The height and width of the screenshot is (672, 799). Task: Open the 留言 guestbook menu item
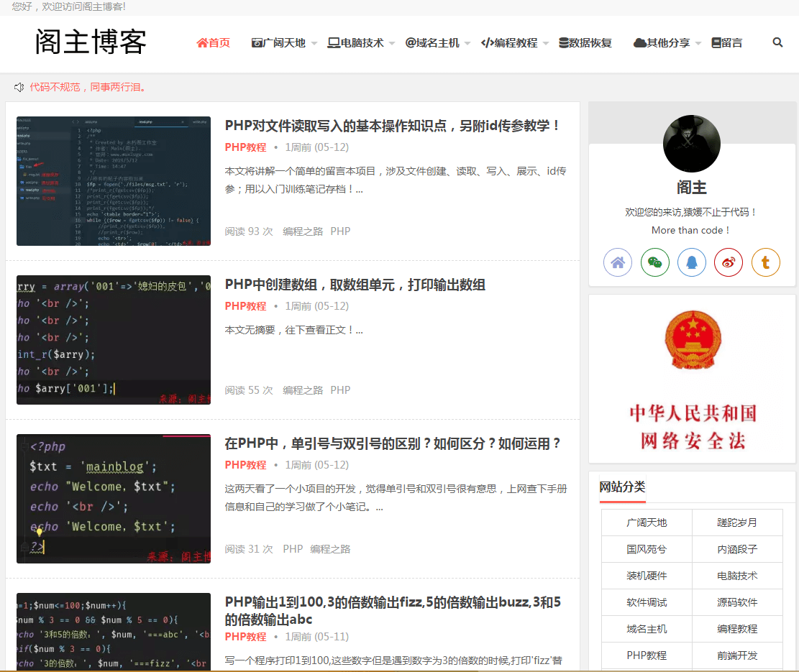pos(727,43)
